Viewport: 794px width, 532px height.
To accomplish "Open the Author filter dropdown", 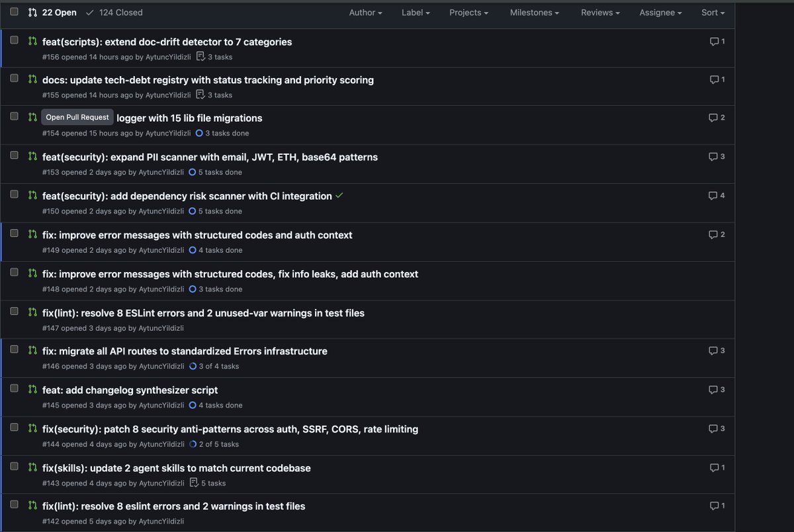I will click(365, 13).
